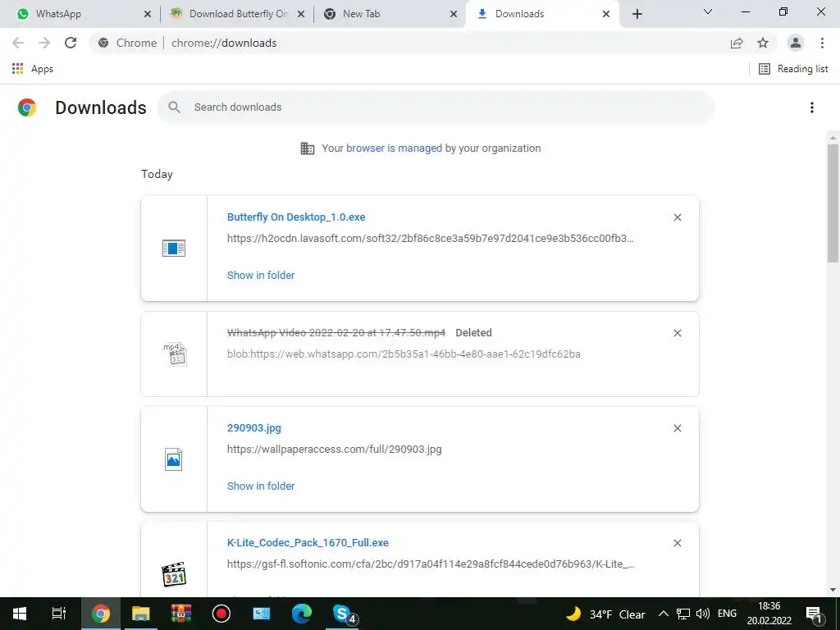The width and height of the screenshot is (840, 630).
Task: Go forward to next page
Action: tap(44, 43)
